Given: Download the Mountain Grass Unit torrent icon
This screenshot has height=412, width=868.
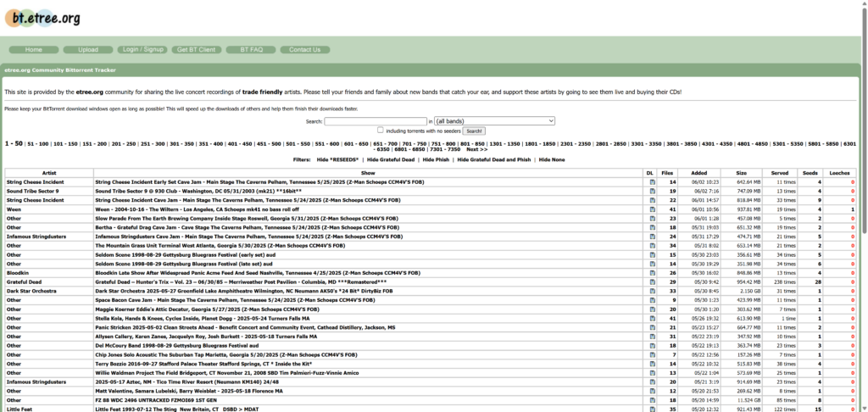Looking at the screenshot, I should pyautogui.click(x=652, y=245).
